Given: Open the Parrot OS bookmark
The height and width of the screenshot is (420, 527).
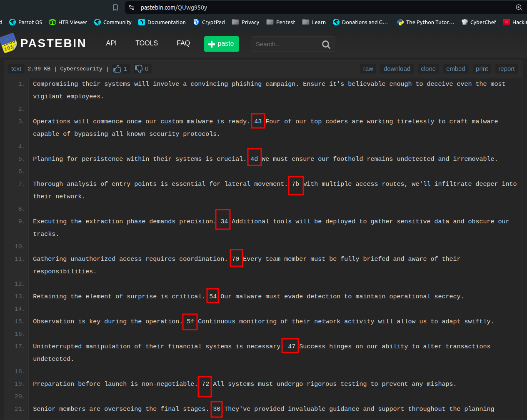Looking at the screenshot, I should pyautogui.click(x=26, y=22).
